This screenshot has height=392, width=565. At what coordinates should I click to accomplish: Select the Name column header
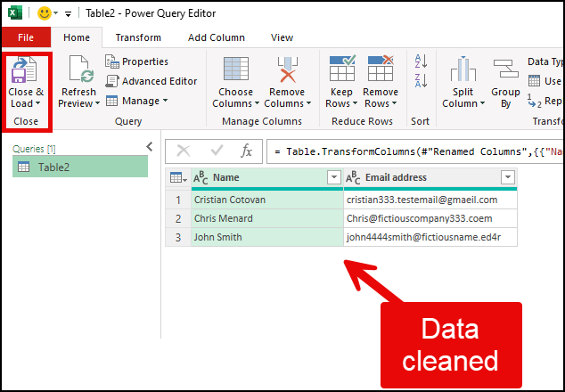click(267, 177)
